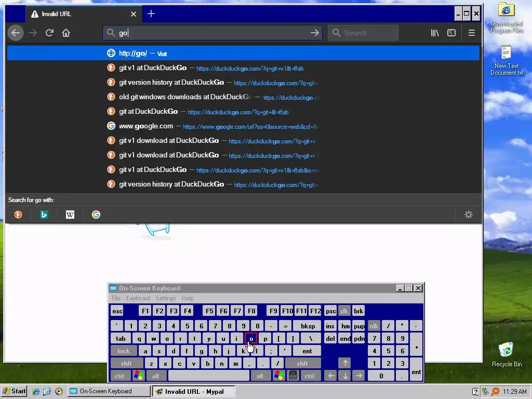Toggle the sidebar icon in the browser toolbar

(451, 33)
